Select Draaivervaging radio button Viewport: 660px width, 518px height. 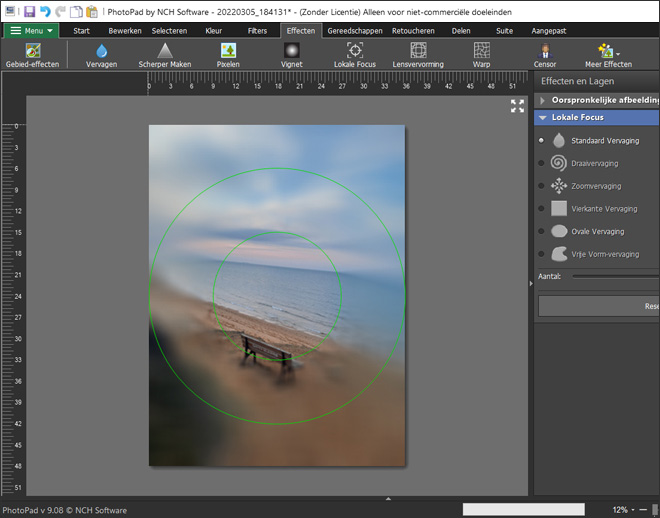(x=541, y=163)
